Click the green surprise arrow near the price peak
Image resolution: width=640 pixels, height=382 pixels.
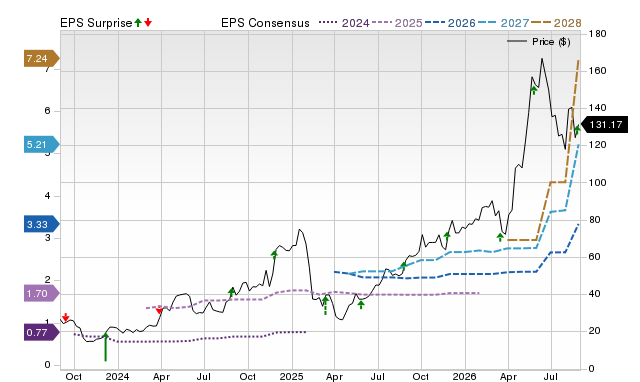(533, 90)
